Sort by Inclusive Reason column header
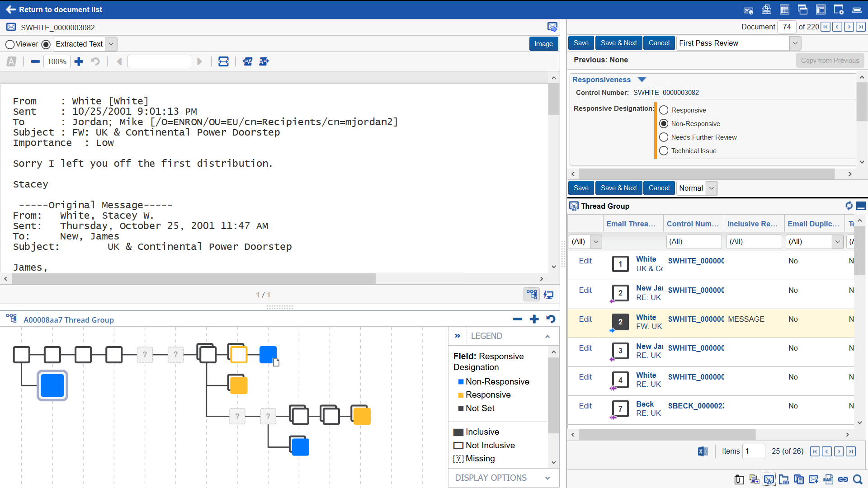The image size is (868, 488). pyautogui.click(x=752, y=224)
